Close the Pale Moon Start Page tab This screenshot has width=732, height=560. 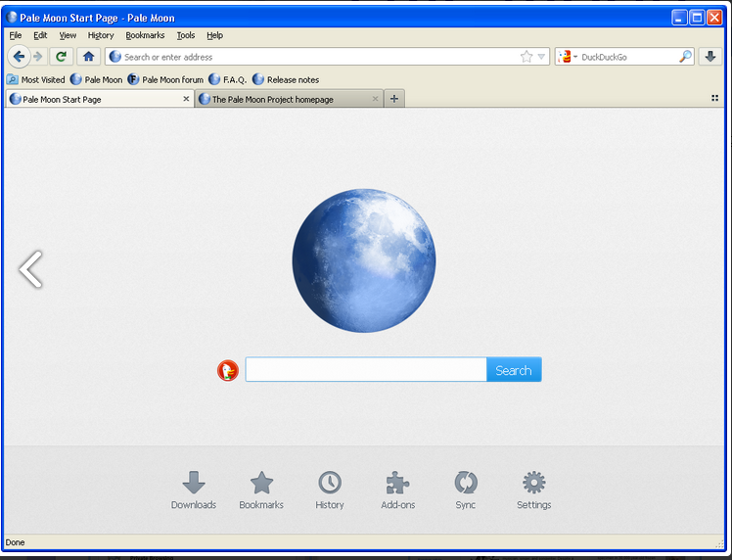pyautogui.click(x=186, y=99)
